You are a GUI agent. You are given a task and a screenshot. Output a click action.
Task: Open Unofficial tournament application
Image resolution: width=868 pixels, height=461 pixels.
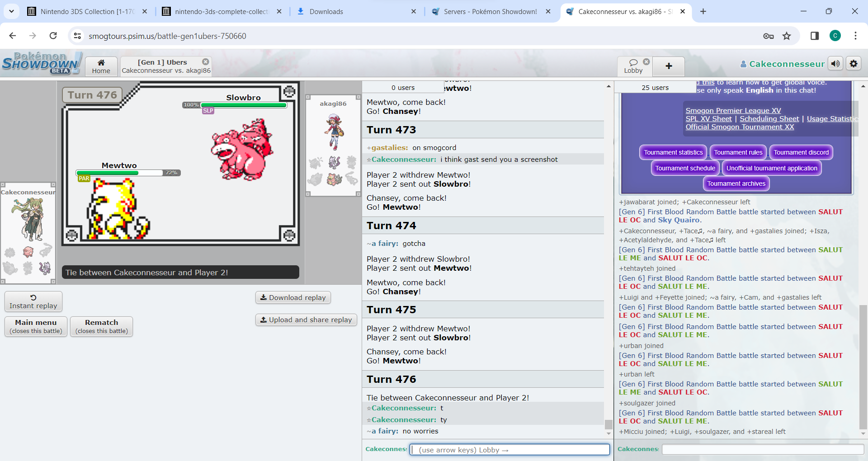[772, 168]
